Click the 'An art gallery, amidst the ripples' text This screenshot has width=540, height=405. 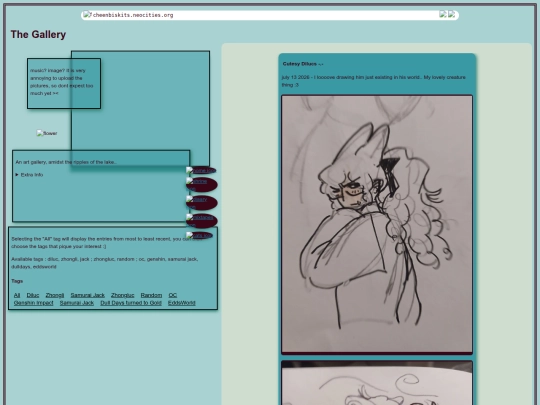(66, 162)
